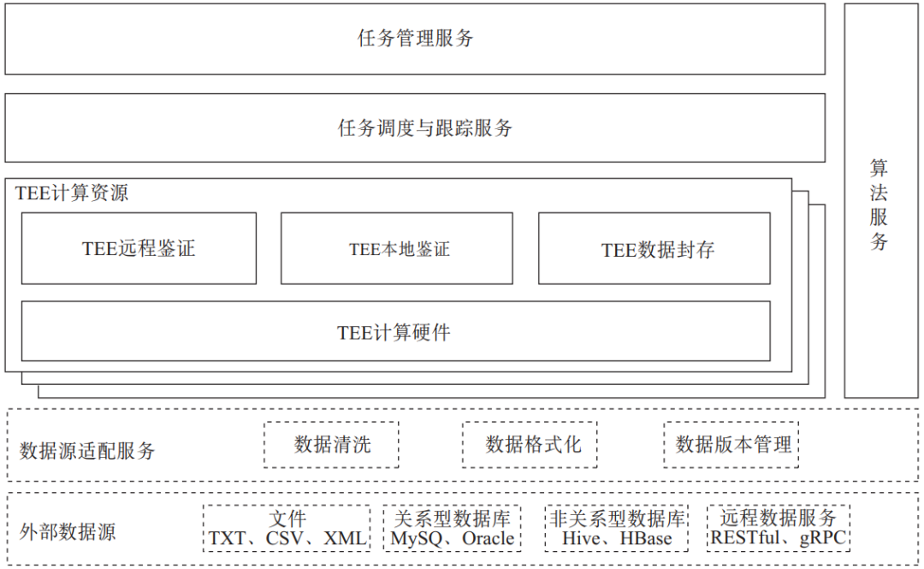Select the dashed 数据版本管理 box

click(x=731, y=444)
